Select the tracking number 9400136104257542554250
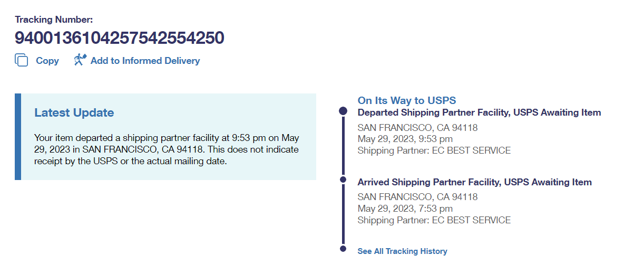The width and height of the screenshot is (644, 274). 120,38
